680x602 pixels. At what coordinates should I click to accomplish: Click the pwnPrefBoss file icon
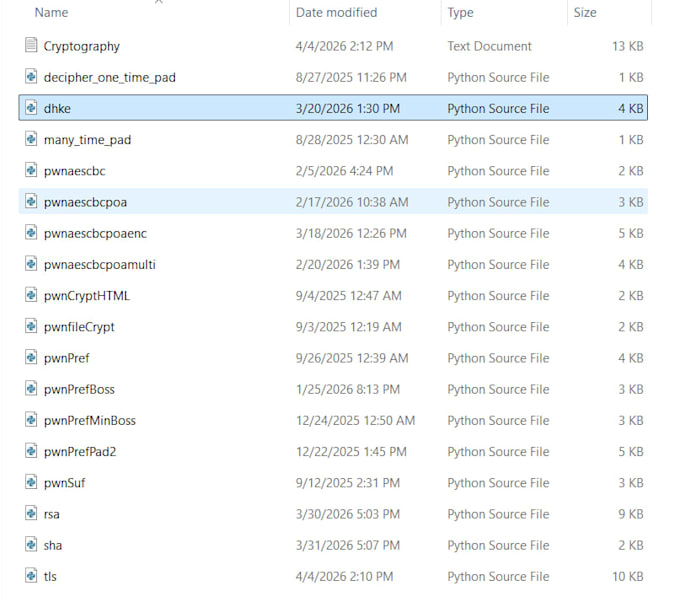click(x=31, y=389)
